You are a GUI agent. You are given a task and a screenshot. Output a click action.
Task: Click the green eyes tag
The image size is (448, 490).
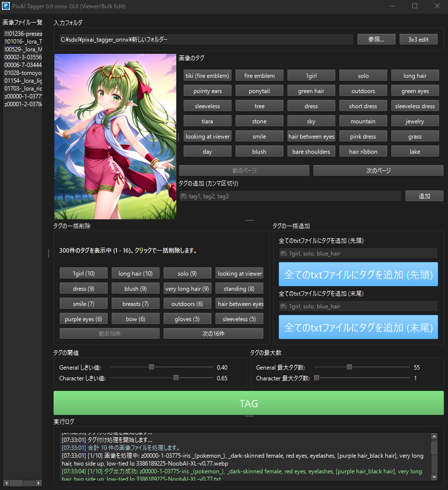coord(415,91)
